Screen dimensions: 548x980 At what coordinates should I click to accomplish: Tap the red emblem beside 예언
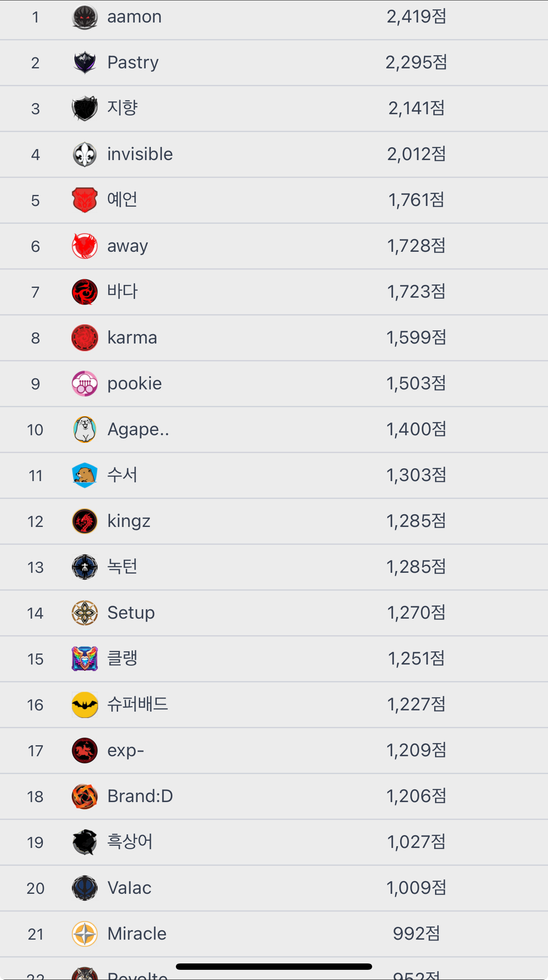[85, 200]
